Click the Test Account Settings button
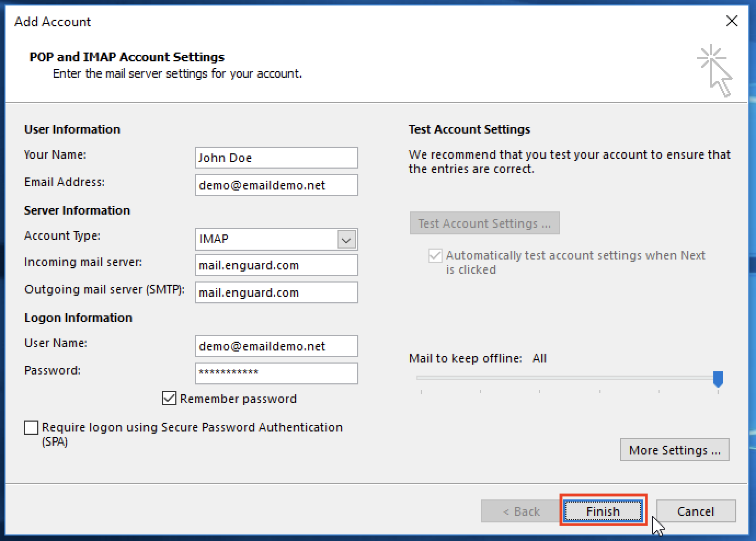This screenshot has width=756, height=541. tap(485, 223)
